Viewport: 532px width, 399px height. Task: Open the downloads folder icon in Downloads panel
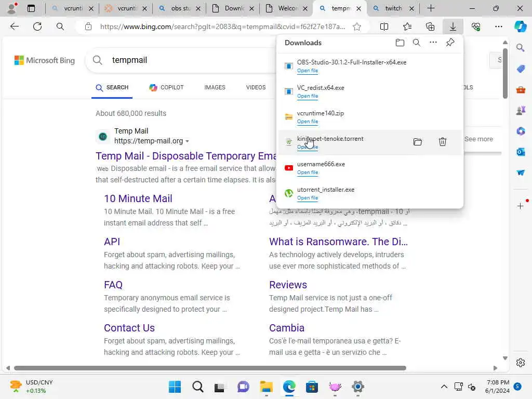pyautogui.click(x=400, y=43)
